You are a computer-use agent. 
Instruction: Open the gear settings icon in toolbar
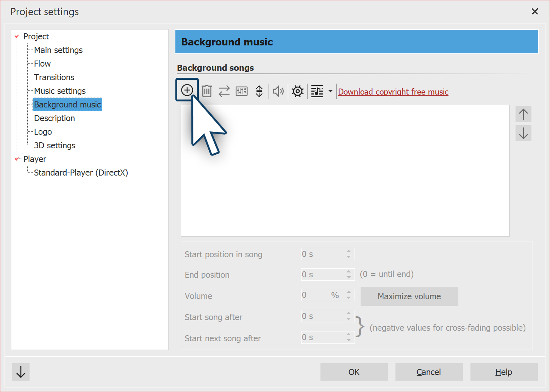click(298, 91)
